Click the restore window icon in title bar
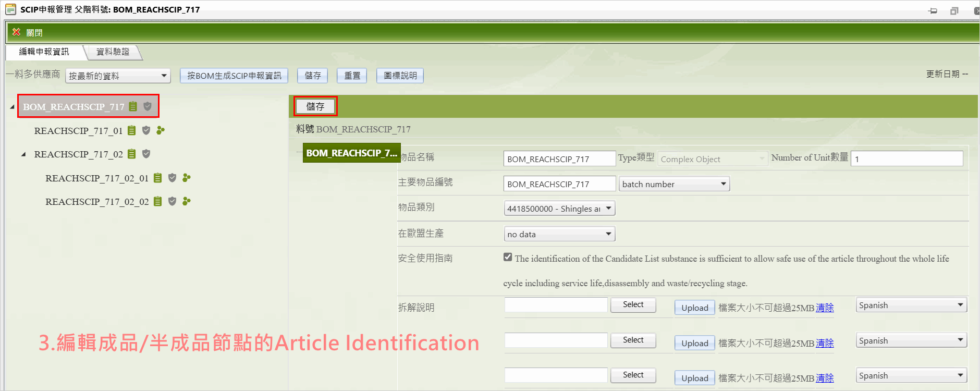This screenshot has width=980, height=391. (954, 11)
